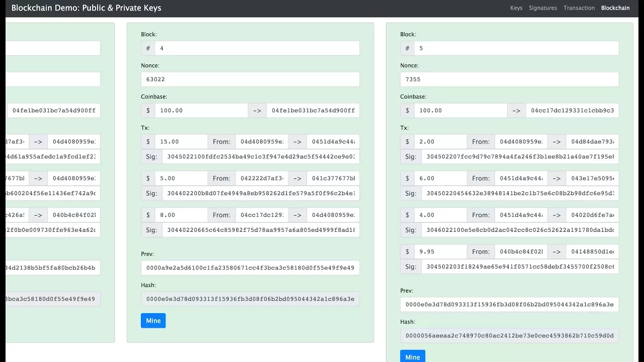The image size is (644, 362).
Task: Click transaction amount 2.00 in block 5
Action: (440, 142)
